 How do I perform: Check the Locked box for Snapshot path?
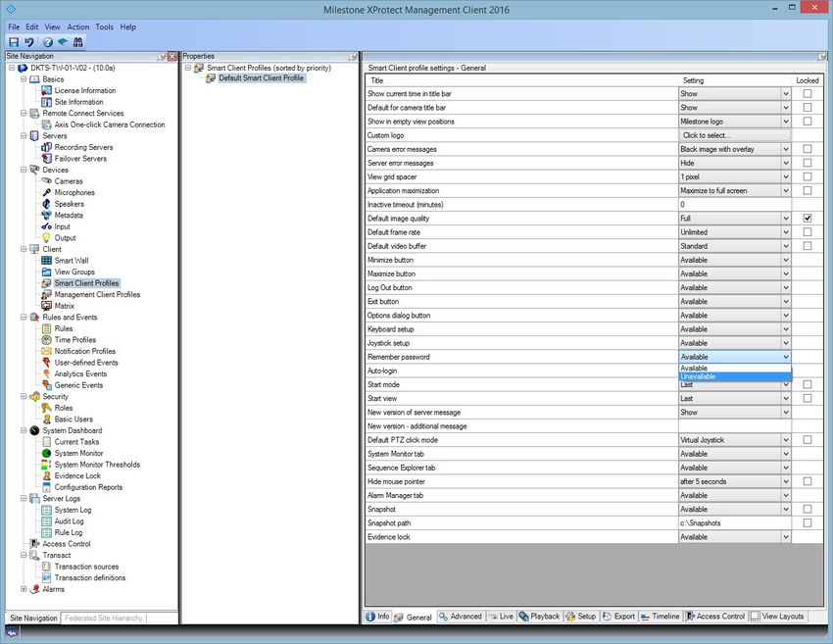tap(808, 522)
